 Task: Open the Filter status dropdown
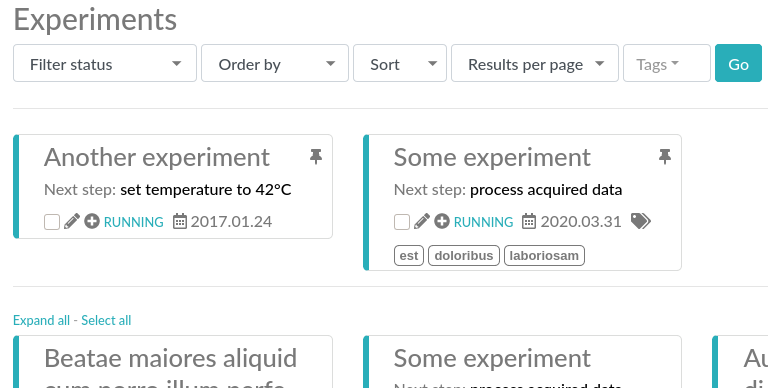pyautogui.click(x=105, y=63)
